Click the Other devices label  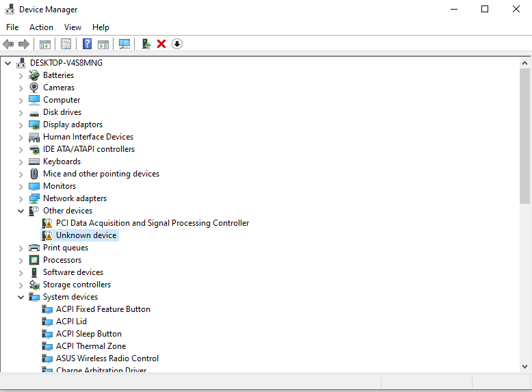point(68,211)
